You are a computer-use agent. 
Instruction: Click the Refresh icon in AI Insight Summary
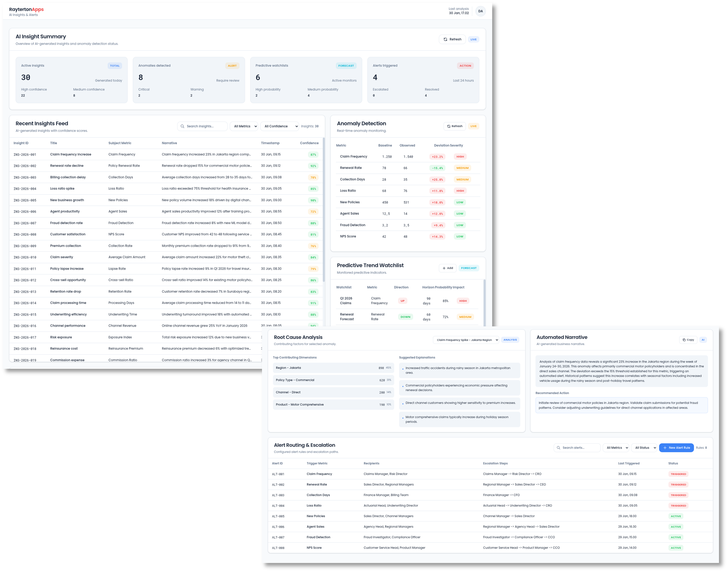pyautogui.click(x=445, y=39)
